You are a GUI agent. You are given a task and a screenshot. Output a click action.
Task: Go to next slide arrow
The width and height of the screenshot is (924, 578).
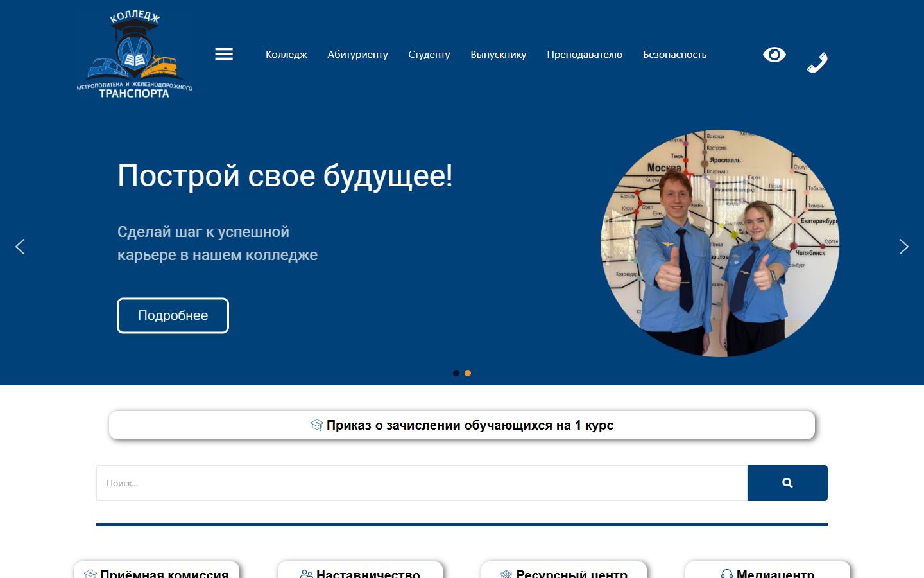(x=904, y=247)
